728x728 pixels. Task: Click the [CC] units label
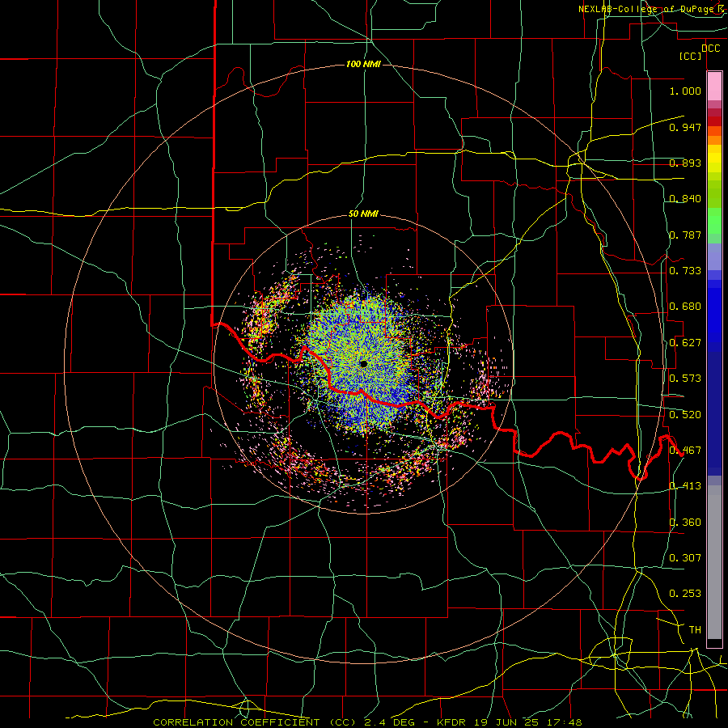[x=690, y=56]
